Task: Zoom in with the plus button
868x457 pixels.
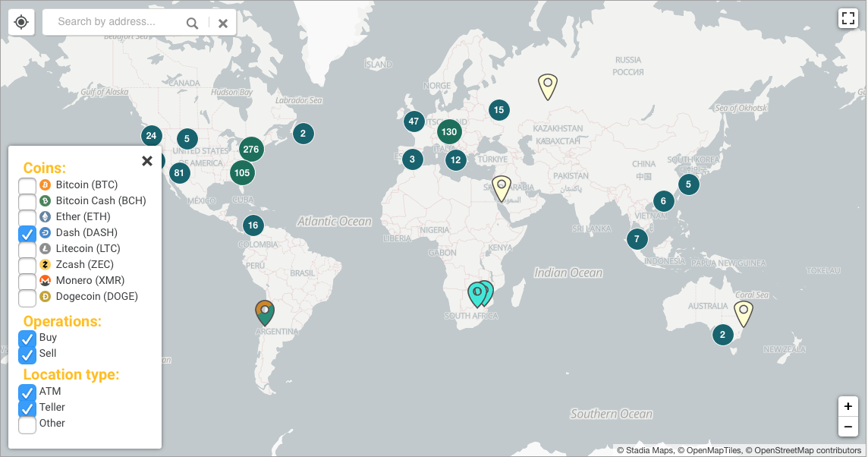Action: pyautogui.click(x=848, y=407)
